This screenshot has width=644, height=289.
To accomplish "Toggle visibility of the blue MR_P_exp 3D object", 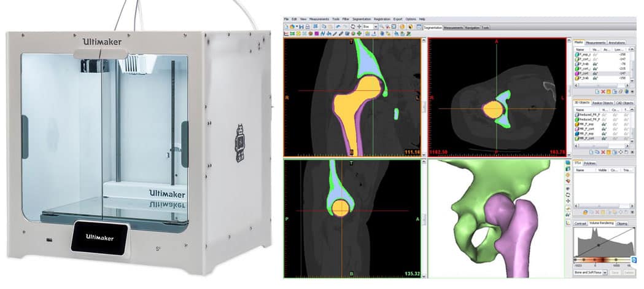I will (603, 133).
